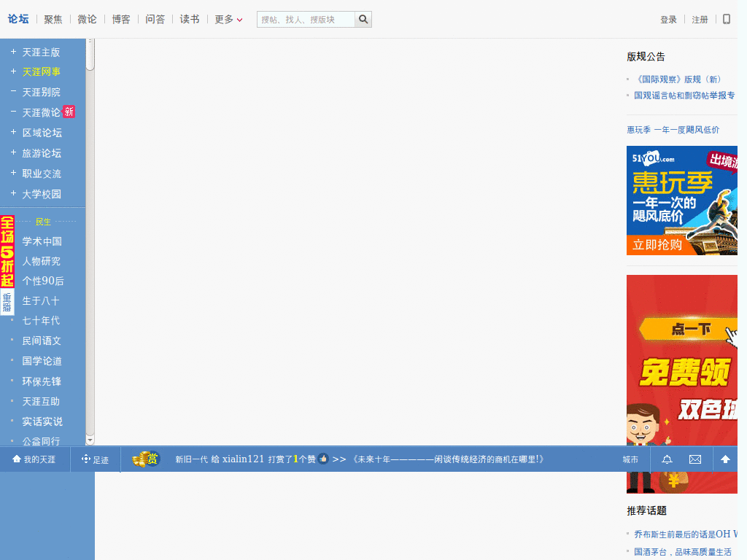Viewport: 747px width, 560px height.
Task: Click 重播 replay button on side ad
Action: pos(7,302)
